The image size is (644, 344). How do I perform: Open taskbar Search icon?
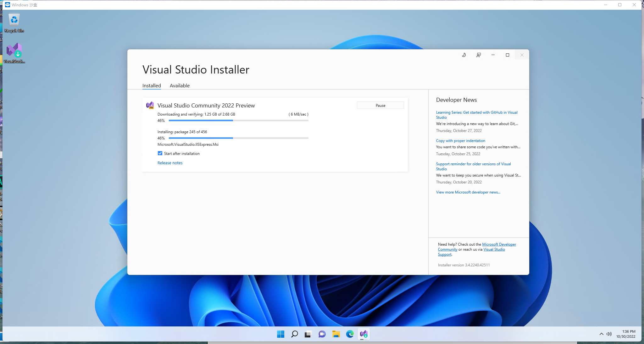(294, 334)
